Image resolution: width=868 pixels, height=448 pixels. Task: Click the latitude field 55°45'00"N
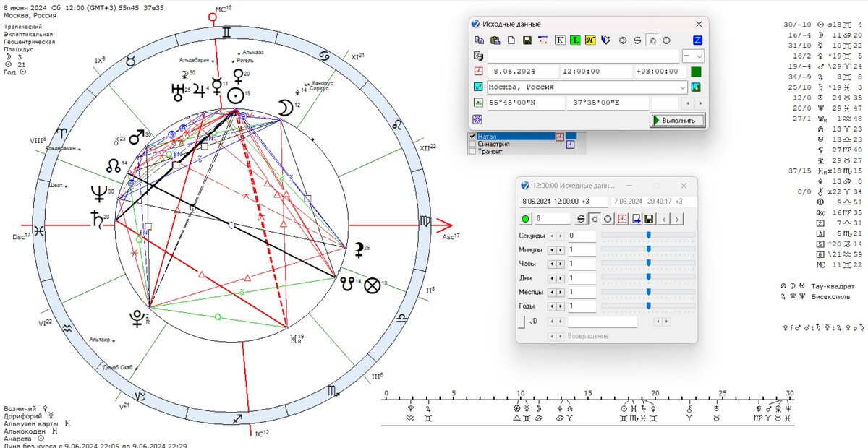coord(526,103)
